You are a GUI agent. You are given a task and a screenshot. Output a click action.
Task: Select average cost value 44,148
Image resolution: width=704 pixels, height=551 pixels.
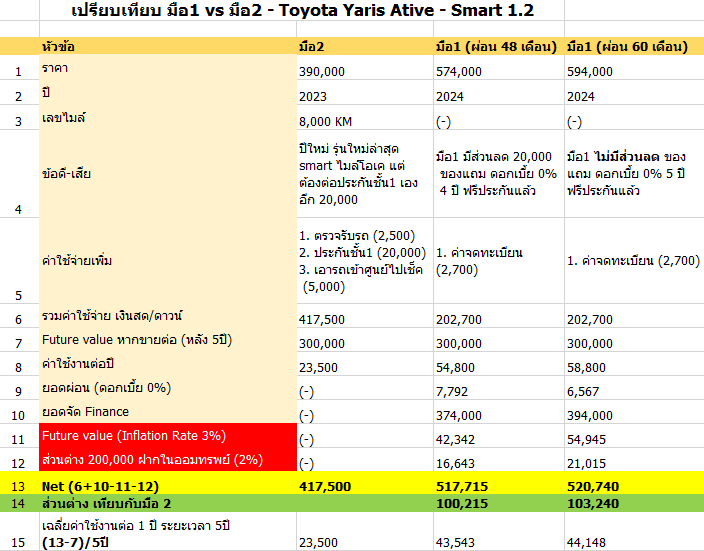coord(634,532)
